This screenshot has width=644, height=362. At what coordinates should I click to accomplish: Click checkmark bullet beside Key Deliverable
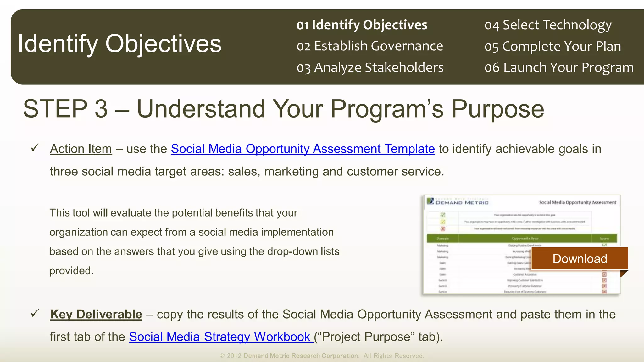(x=35, y=313)
